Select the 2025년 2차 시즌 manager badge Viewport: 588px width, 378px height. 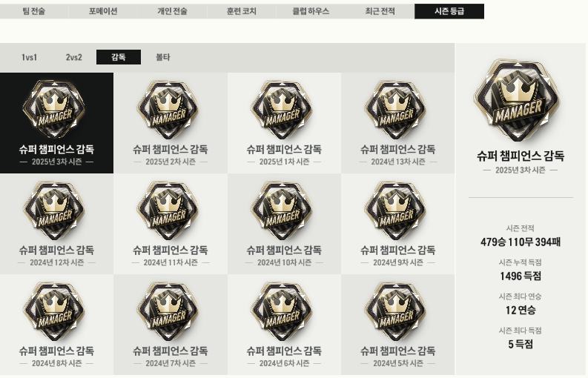coord(171,123)
